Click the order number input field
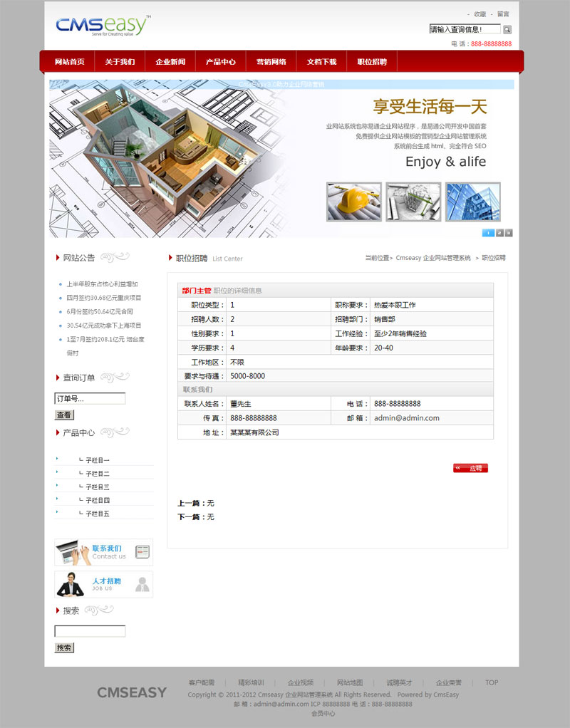The image size is (570, 728). click(x=90, y=399)
